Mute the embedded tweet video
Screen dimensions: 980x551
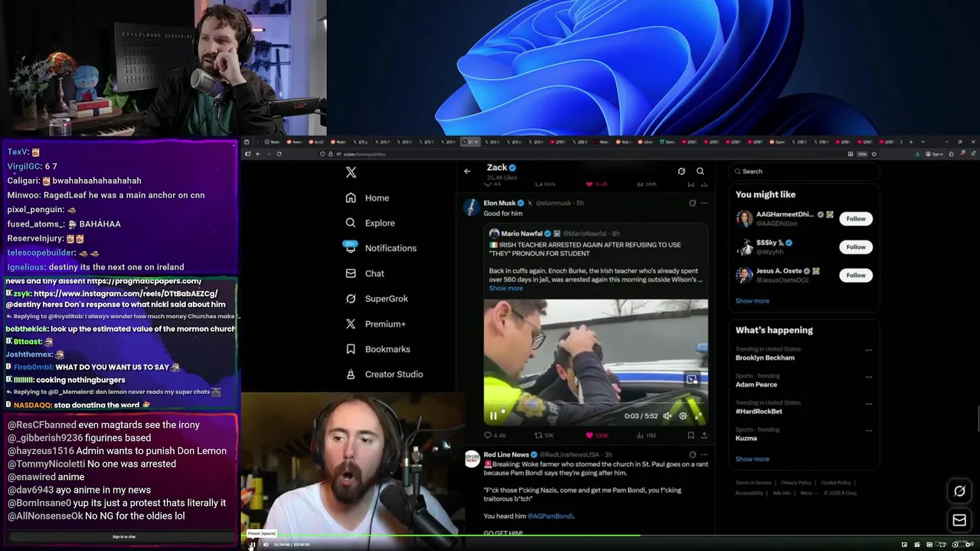(x=667, y=416)
